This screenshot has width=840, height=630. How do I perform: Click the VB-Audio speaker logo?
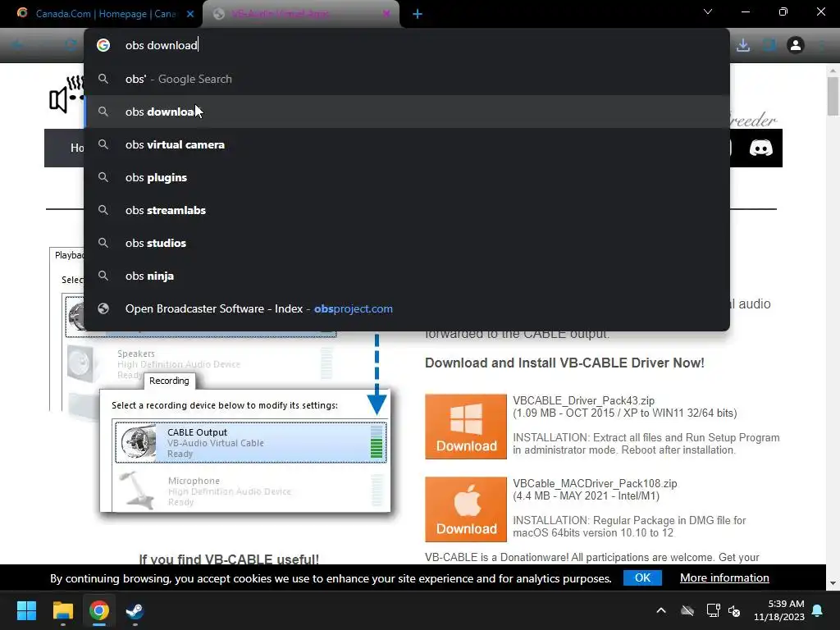66,94
